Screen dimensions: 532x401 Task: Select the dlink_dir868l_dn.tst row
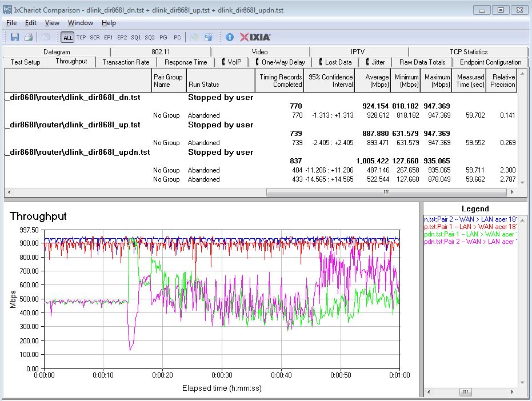pos(261,97)
